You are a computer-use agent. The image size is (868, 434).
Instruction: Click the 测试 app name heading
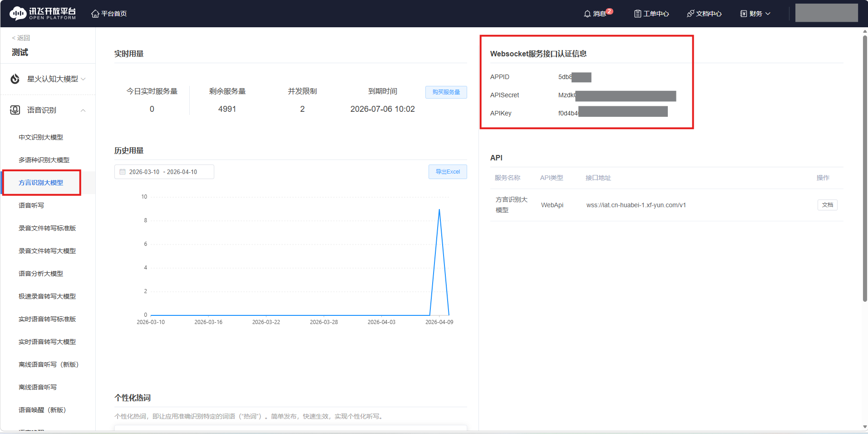pyautogui.click(x=20, y=52)
